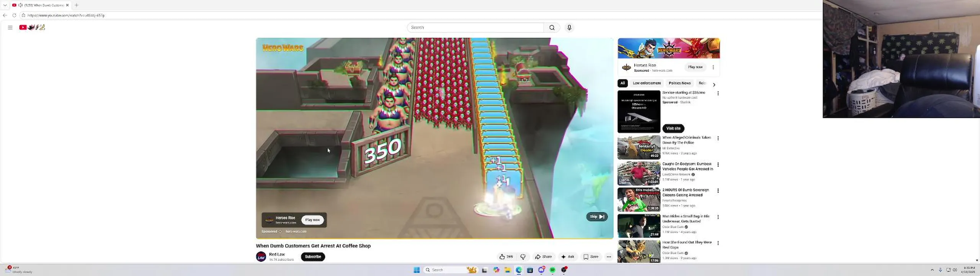
Task: Click the site info lock icon
Action: 23,15
